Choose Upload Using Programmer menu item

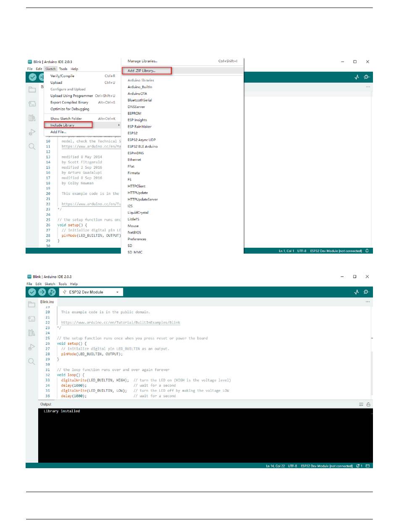(82, 96)
